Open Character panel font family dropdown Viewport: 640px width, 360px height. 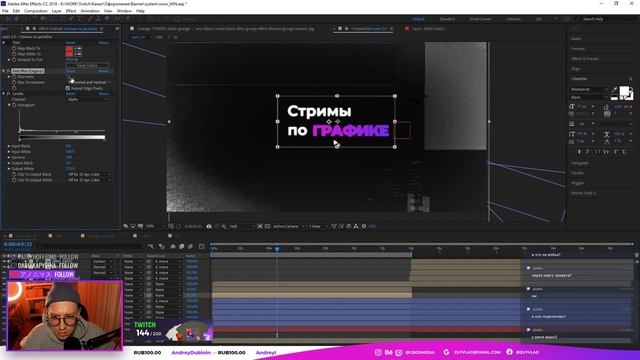click(589, 89)
